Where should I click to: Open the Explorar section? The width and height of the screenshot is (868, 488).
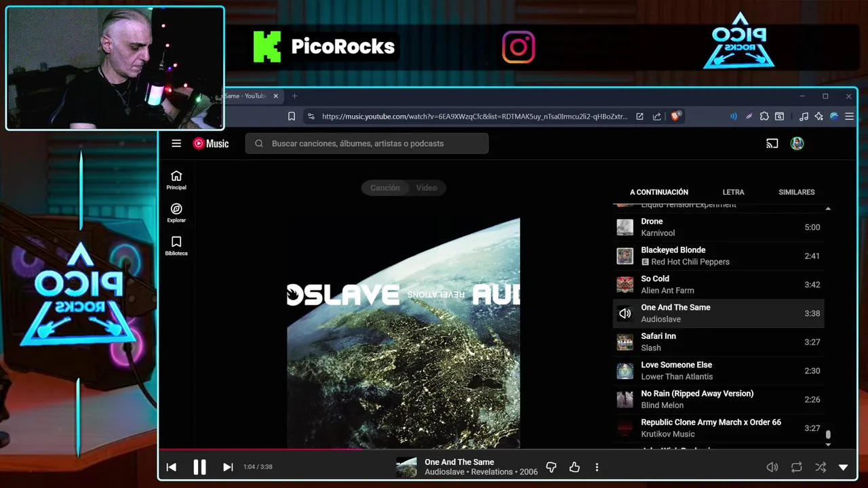176,213
